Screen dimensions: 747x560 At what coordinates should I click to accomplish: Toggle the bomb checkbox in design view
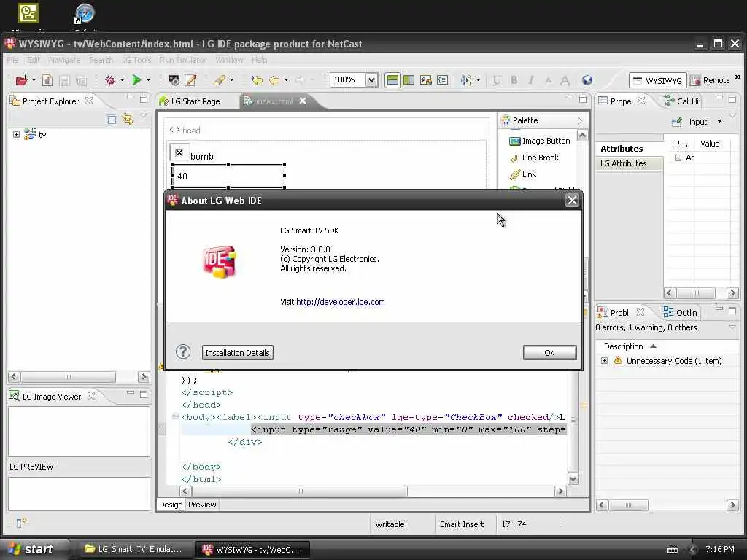click(179, 153)
